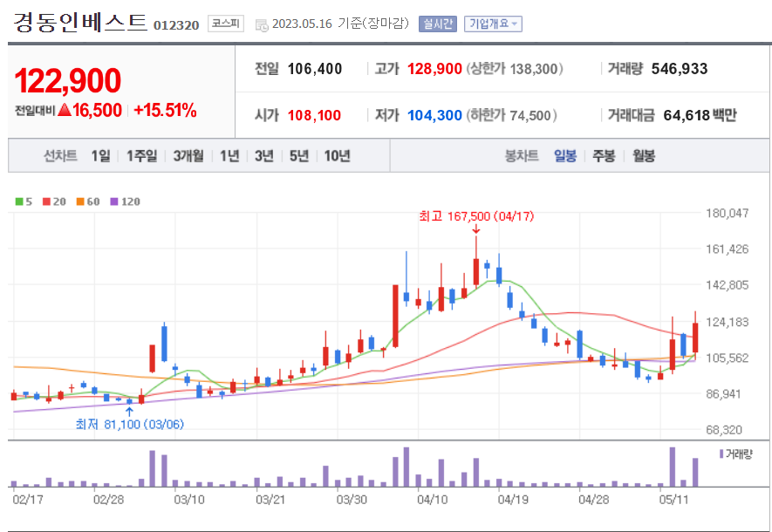Click the stock code 012320
This screenshot has width=772, height=532.
[x=176, y=25]
